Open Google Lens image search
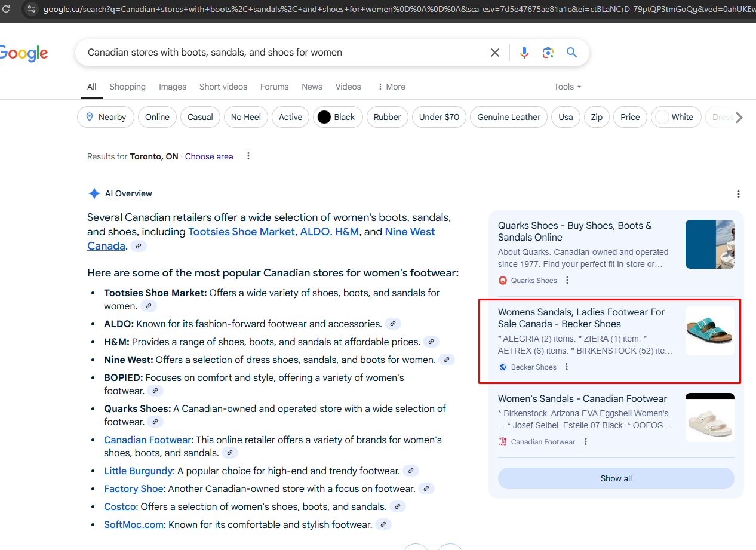Image resolution: width=756 pixels, height=550 pixels. (x=548, y=53)
